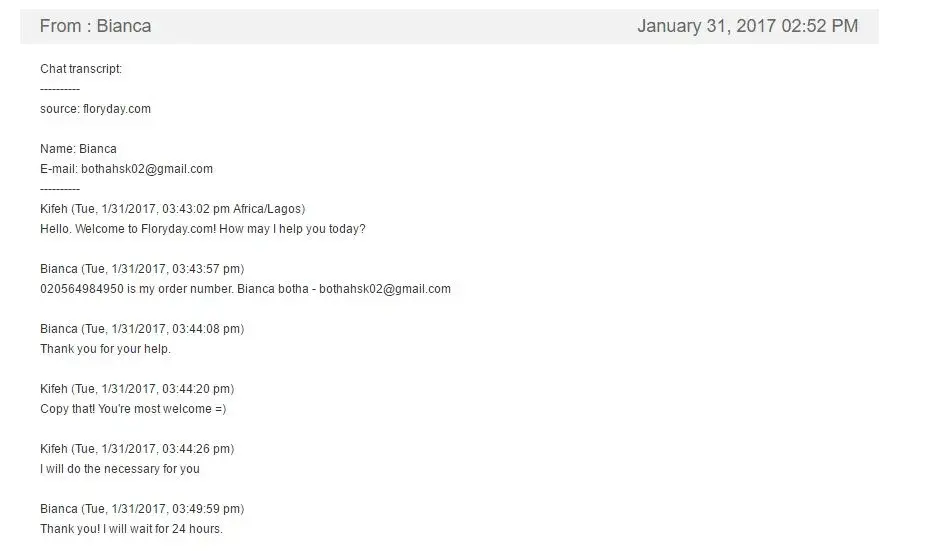Click the "E-mail: bothahsk02@gmail.com" line
This screenshot has width=925, height=551.
(x=126, y=169)
